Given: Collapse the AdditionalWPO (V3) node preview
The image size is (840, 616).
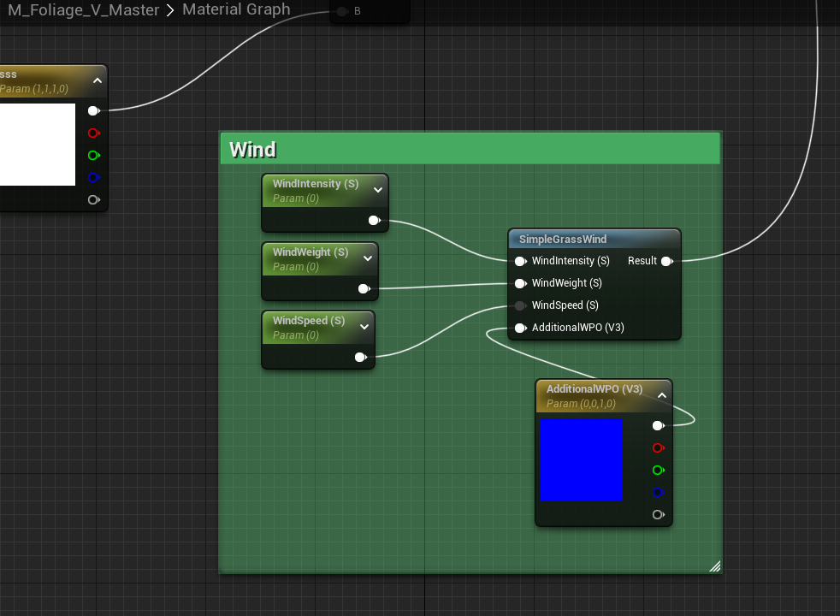Looking at the screenshot, I should (x=661, y=395).
